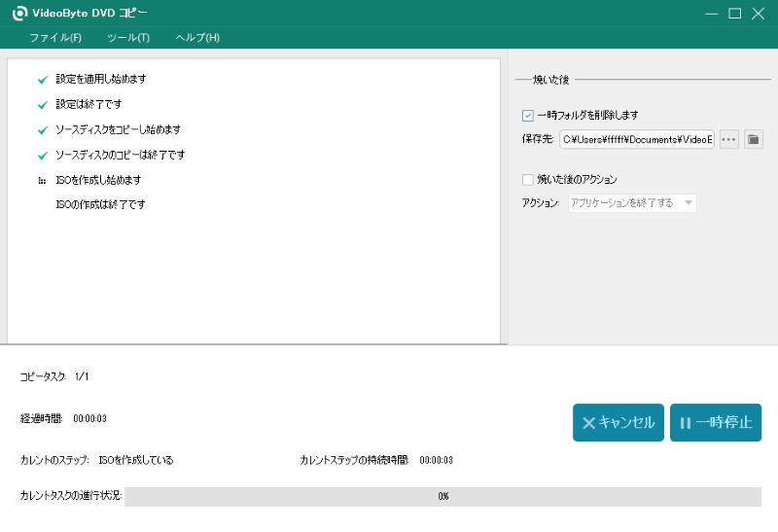Viewport: 778px width, 532px height.
Task: Open the ヘルプ(H) menu
Action: (197, 38)
